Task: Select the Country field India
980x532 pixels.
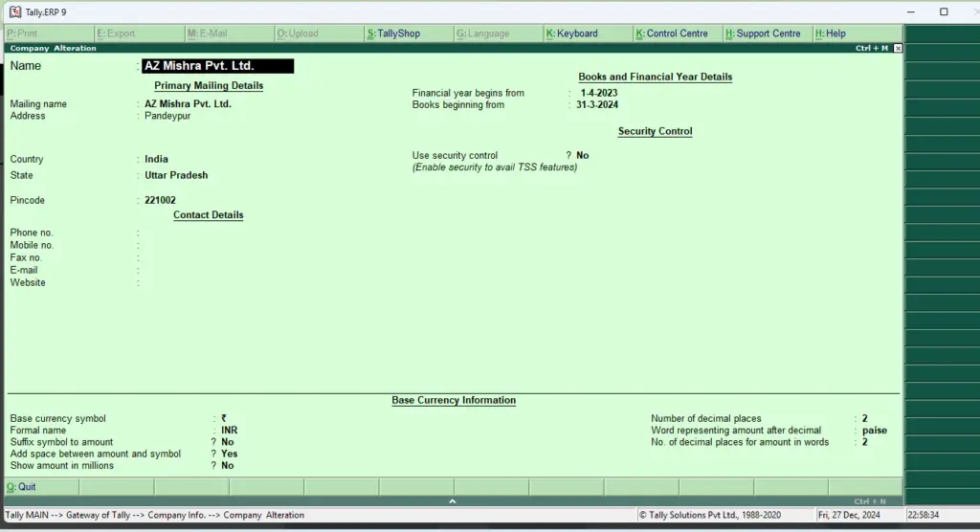Action: (156, 160)
